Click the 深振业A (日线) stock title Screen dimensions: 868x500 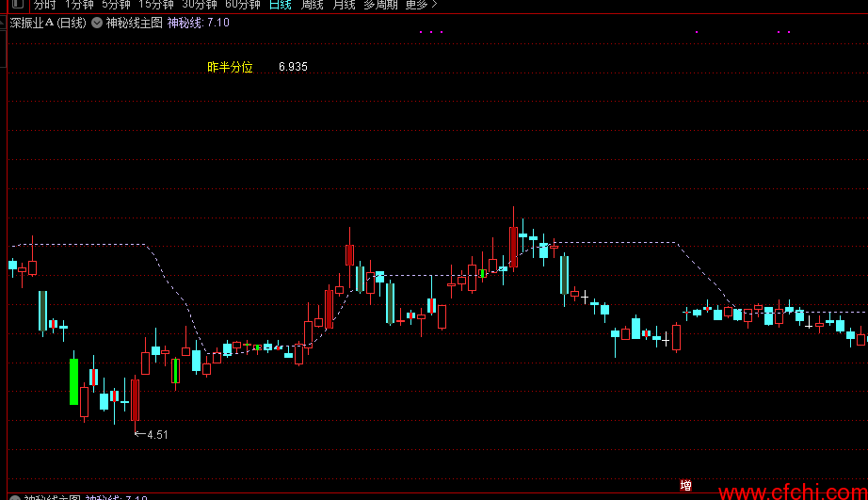[x=48, y=23]
